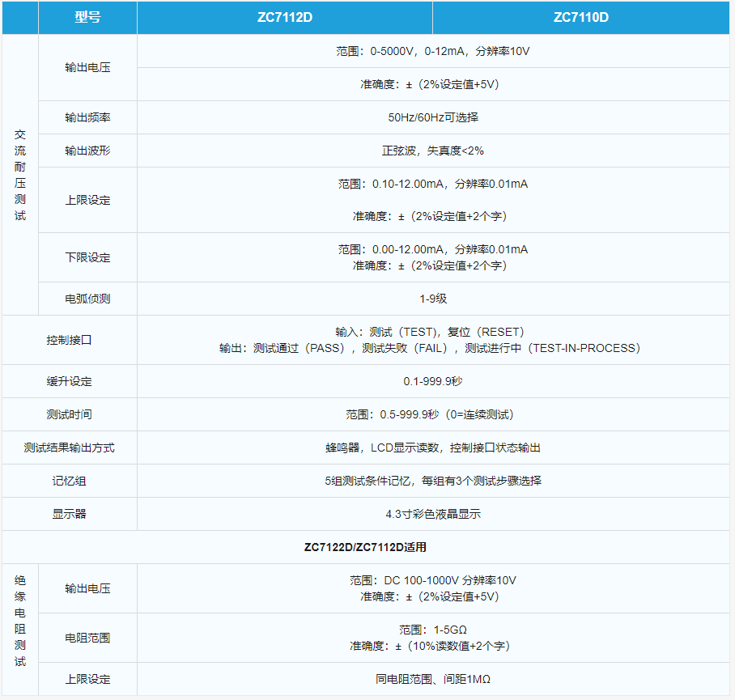The image size is (735, 700).
Task: Select the 输出电压 row label
Action: (87, 66)
